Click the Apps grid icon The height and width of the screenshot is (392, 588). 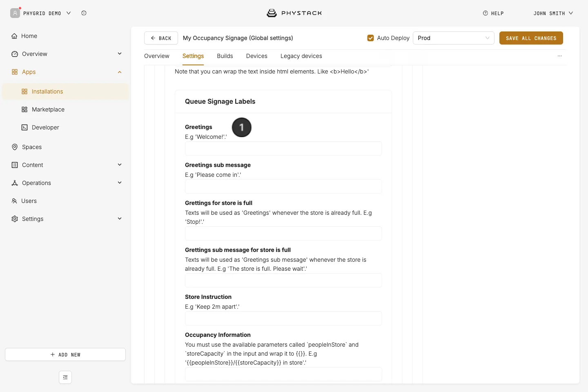pyautogui.click(x=15, y=72)
